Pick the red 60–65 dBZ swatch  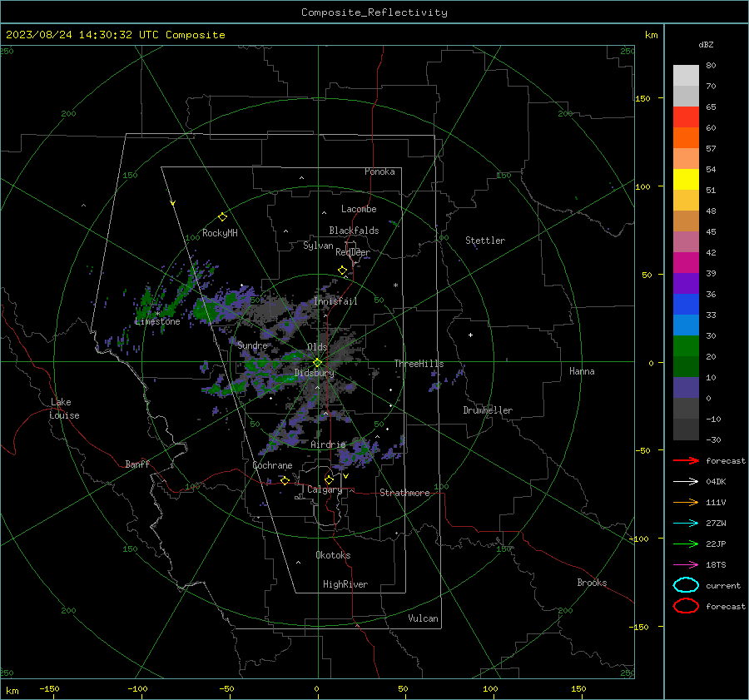click(686, 117)
